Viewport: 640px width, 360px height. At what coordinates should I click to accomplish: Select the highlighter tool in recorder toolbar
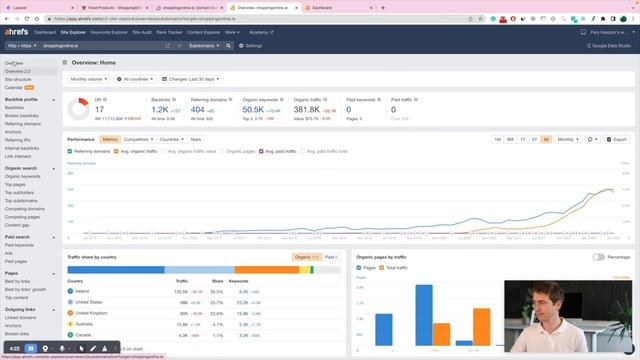tap(104, 348)
